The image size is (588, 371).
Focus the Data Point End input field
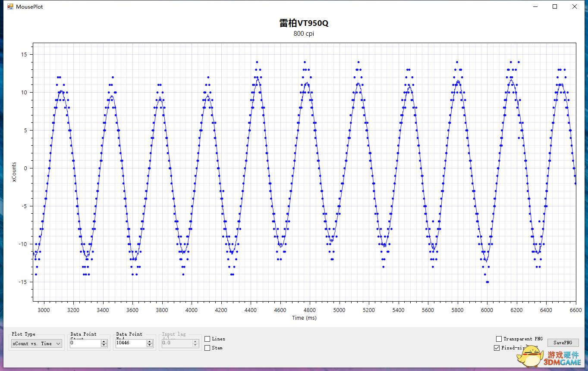pos(131,343)
